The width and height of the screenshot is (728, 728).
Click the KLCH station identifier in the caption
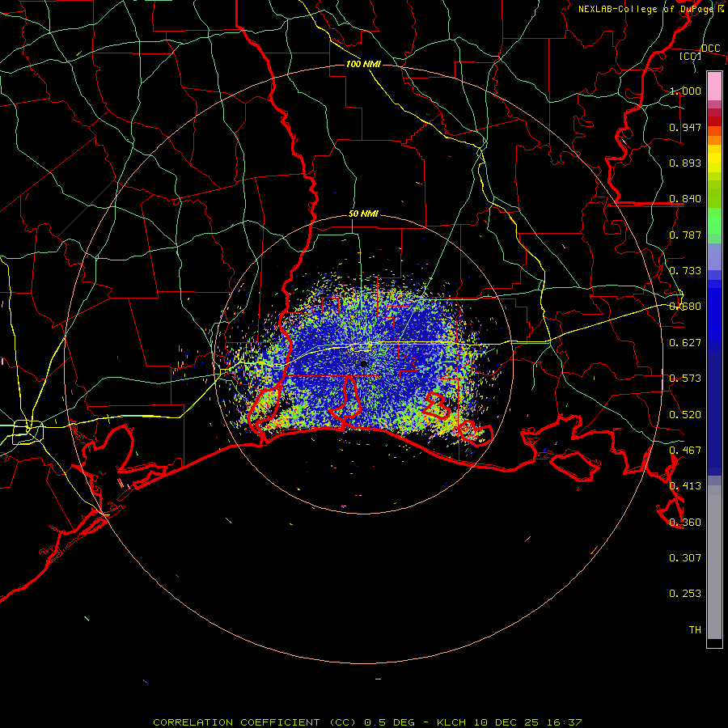click(451, 722)
